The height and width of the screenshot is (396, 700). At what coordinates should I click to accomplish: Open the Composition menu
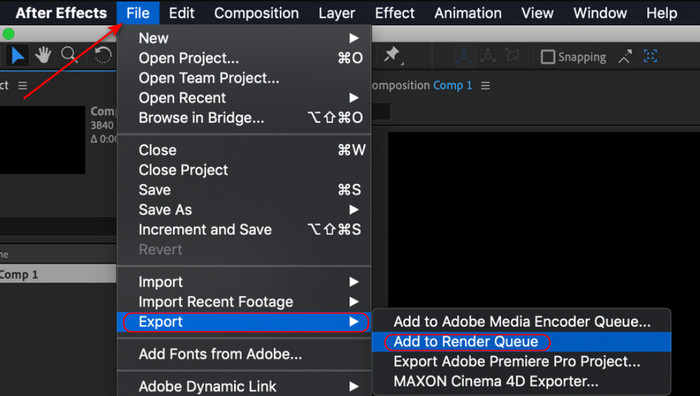257,13
